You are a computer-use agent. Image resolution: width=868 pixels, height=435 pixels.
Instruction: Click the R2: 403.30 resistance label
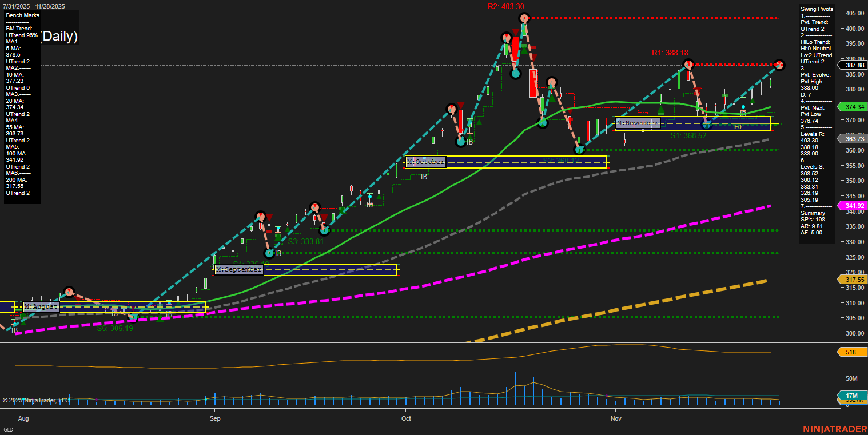505,6
